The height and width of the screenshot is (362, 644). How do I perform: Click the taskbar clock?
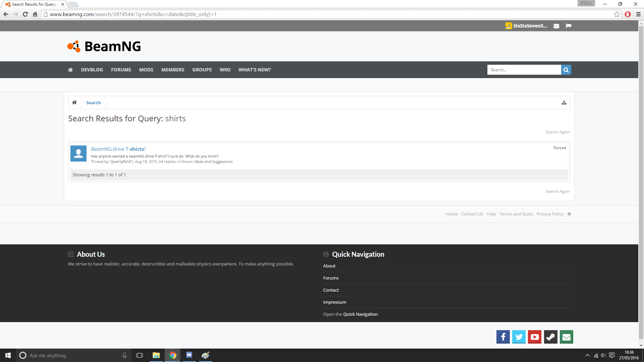point(629,355)
